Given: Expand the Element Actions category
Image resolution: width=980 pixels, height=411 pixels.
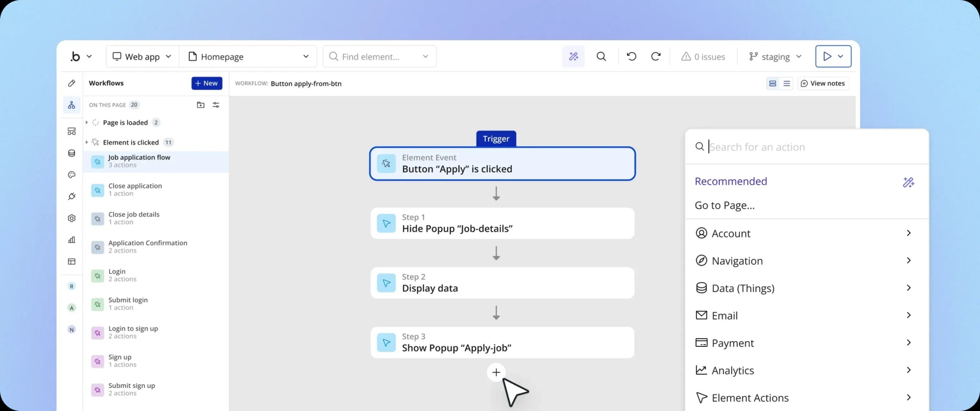Looking at the screenshot, I should coord(807,398).
